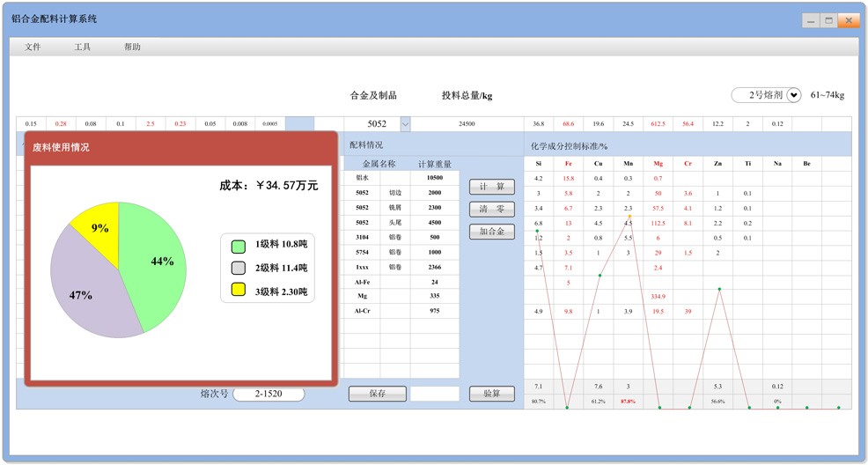
Task: Click the 计算 button
Action: pos(492,187)
